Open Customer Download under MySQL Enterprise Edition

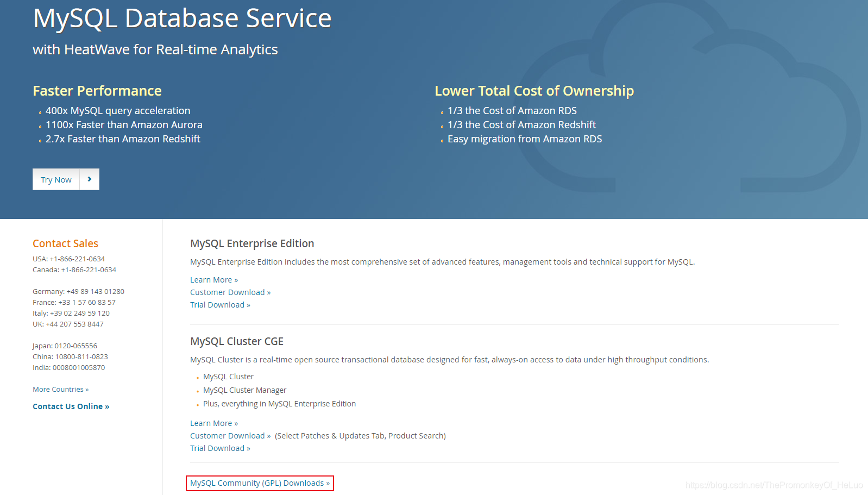click(x=230, y=292)
